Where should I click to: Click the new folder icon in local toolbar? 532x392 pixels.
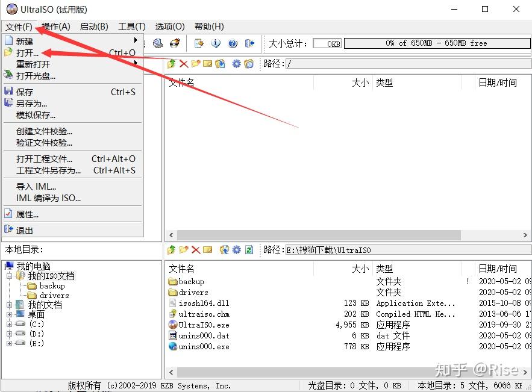184,250
